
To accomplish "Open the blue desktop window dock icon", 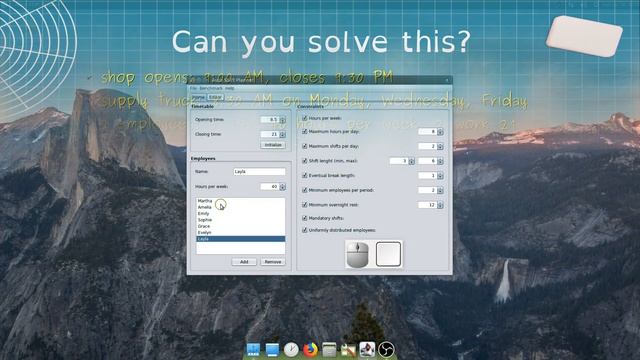I will point(272,350).
